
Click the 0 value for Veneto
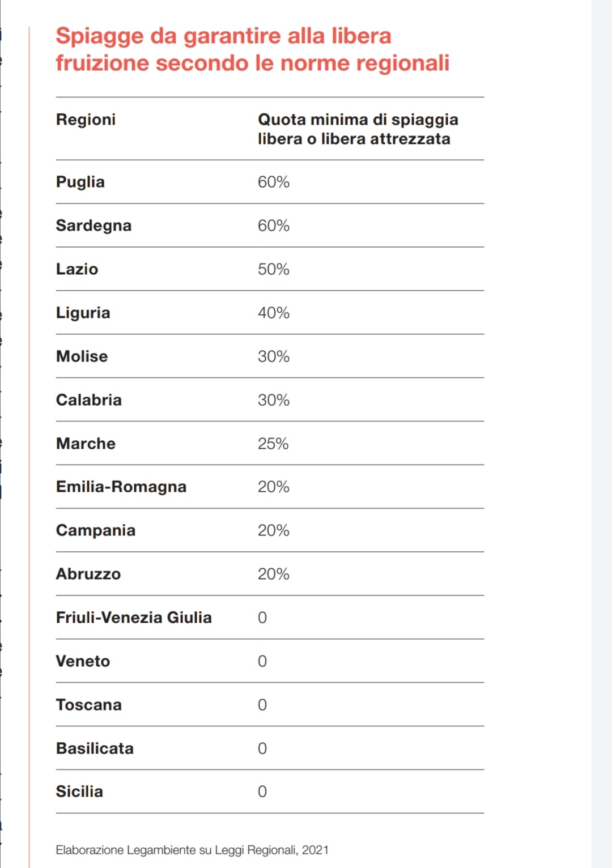click(262, 661)
